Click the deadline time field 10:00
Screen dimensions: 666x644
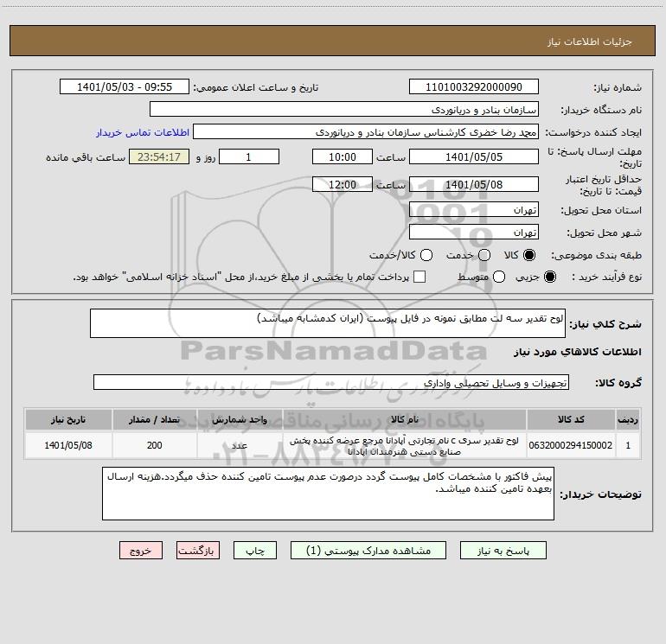coord(343,156)
